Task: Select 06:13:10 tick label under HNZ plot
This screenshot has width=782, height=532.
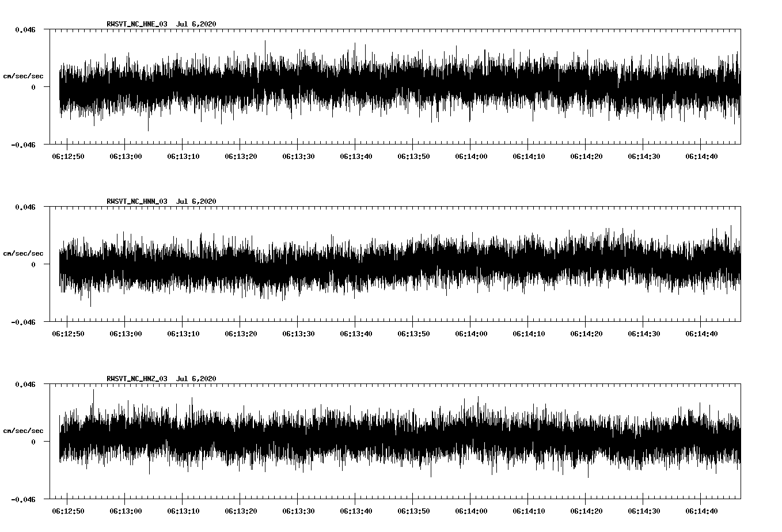Action: pyautogui.click(x=183, y=511)
